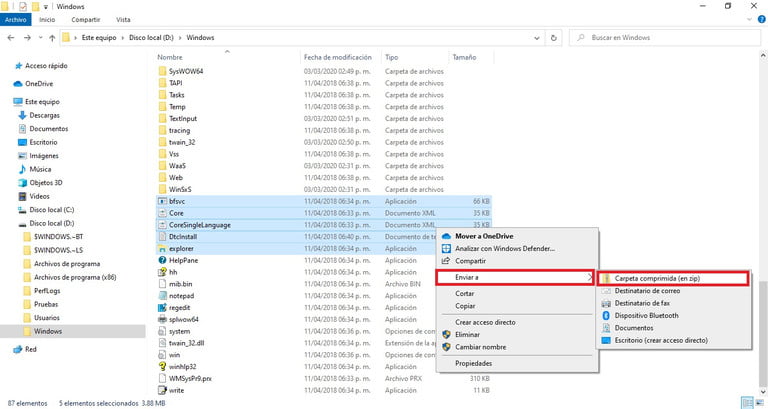Select Acceso rápido in navigation pane
This screenshot has height=409, width=768.
pyautogui.click(x=46, y=66)
